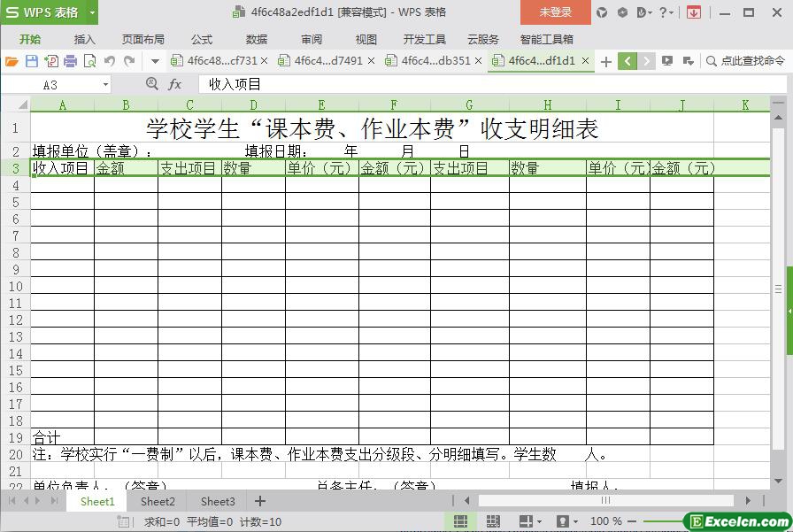Viewport: 793px width, 532px height.
Task: Switch to page break preview view
Action: pyautogui.click(x=493, y=521)
